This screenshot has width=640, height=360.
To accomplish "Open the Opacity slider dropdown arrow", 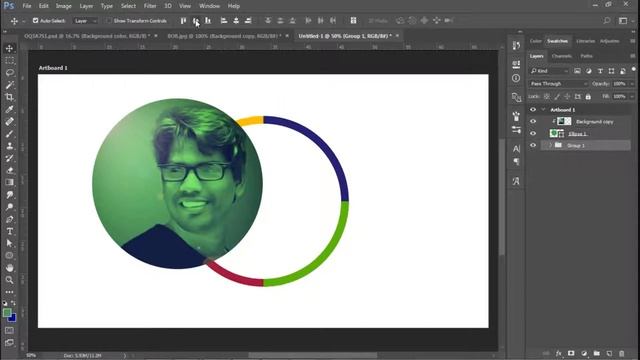I will (x=632, y=84).
